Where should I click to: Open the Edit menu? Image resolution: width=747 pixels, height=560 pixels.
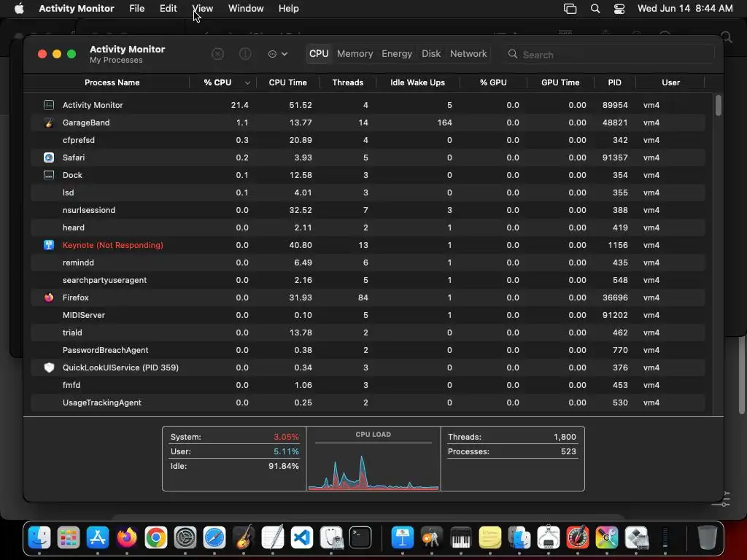pyautogui.click(x=169, y=9)
